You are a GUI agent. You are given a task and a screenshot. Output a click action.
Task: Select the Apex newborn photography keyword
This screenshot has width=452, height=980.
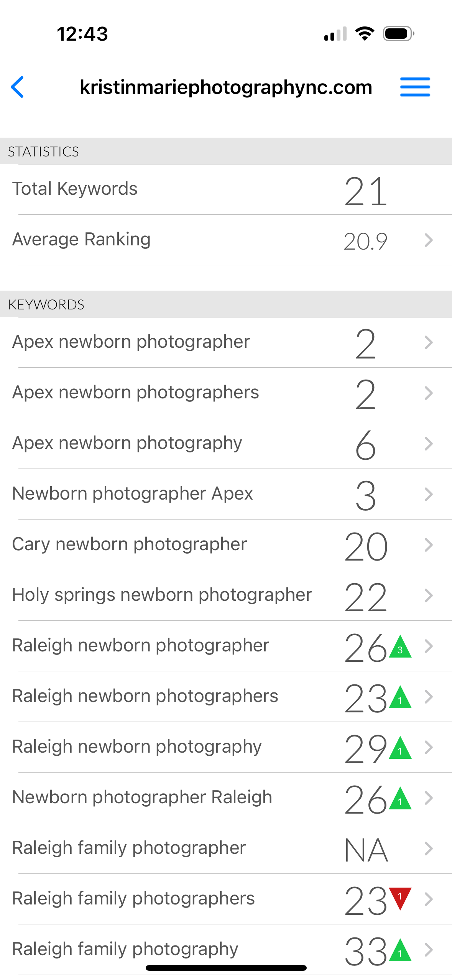click(x=127, y=443)
